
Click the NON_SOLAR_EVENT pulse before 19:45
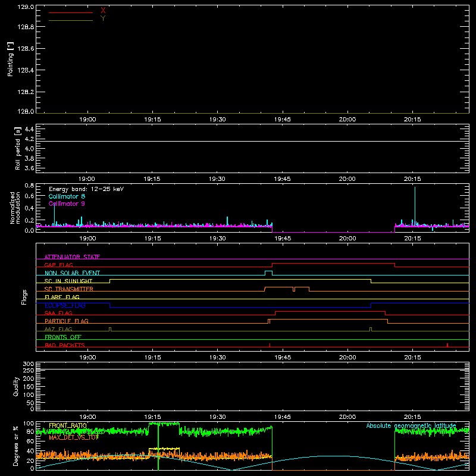click(269, 273)
